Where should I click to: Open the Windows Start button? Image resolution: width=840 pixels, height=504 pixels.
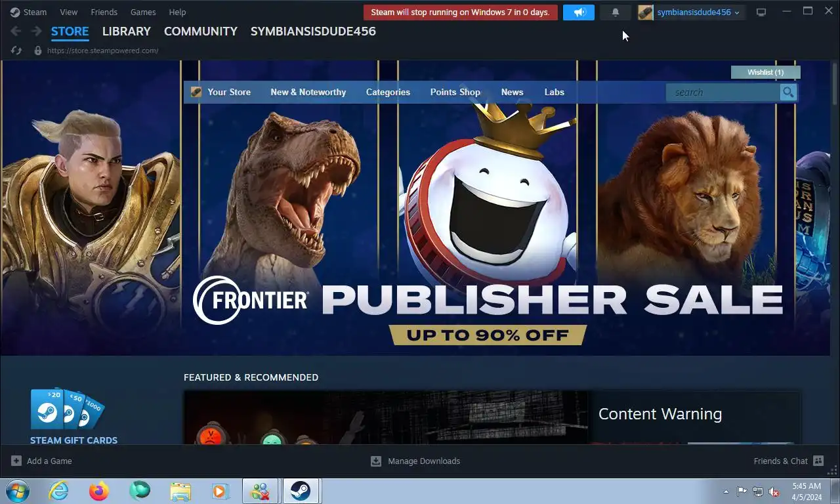click(17, 491)
